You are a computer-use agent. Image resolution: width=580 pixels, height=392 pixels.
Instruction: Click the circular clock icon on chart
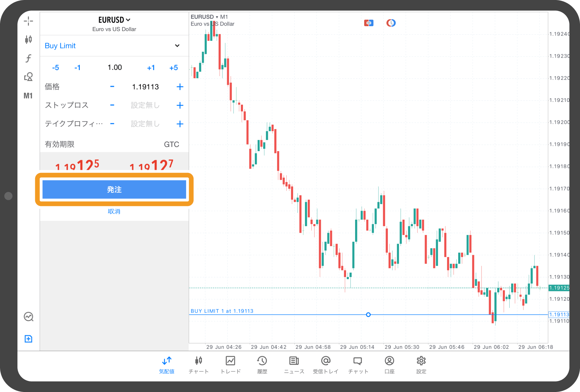point(391,23)
